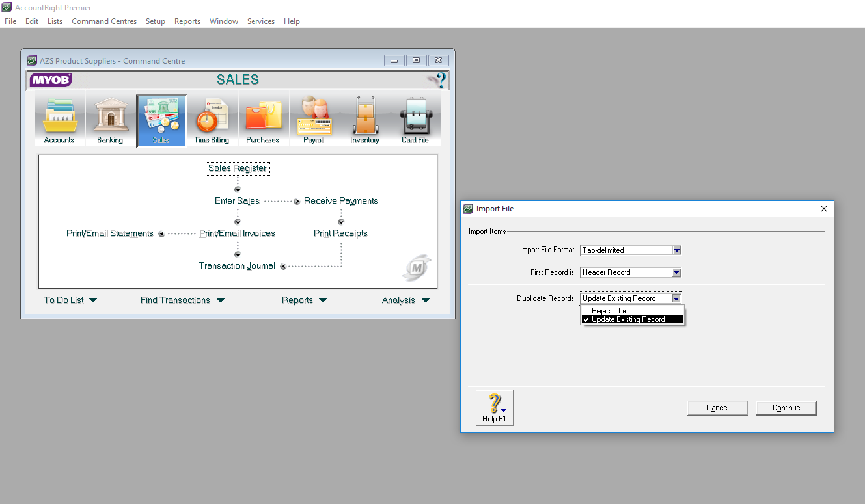Open the Lists menu
This screenshot has width=865, height=504.
pos(55,21)
